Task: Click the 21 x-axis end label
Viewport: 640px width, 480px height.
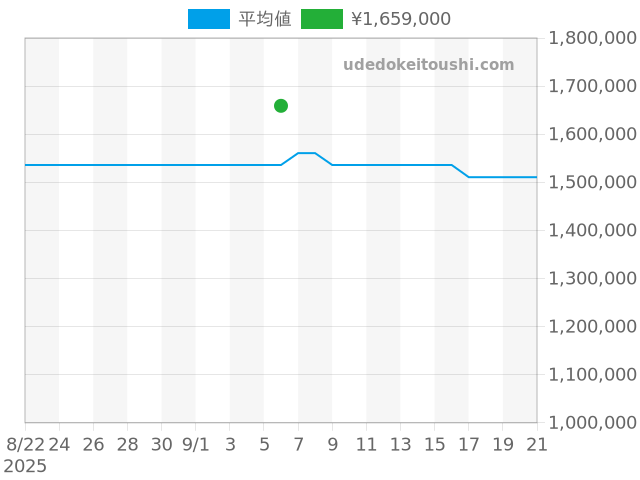Action: 537,444
